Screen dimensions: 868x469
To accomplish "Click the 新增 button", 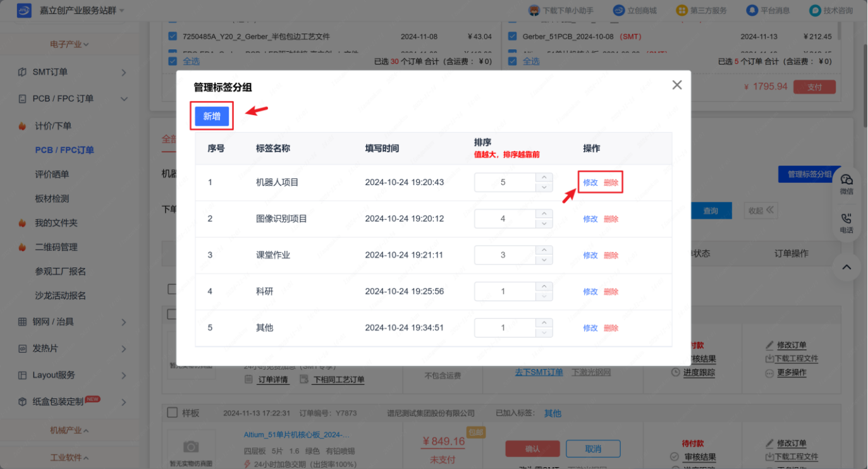I will (212, 116).
